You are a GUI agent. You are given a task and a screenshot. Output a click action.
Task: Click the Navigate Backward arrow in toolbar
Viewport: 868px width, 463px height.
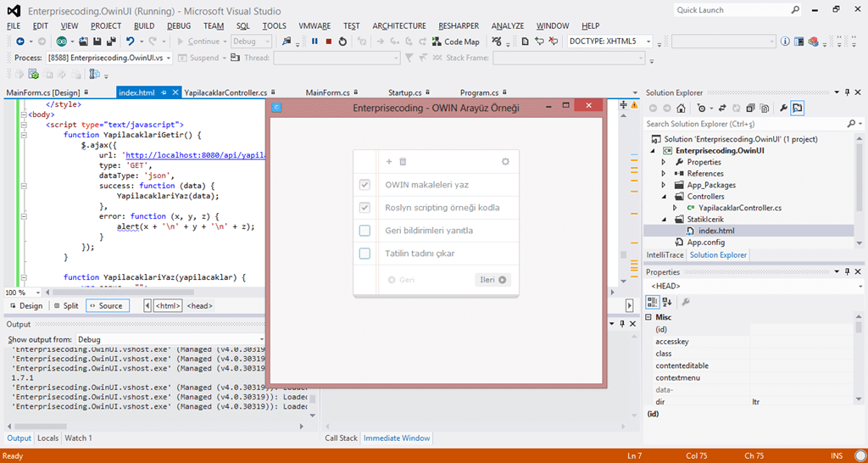click(x=20, y=42)
